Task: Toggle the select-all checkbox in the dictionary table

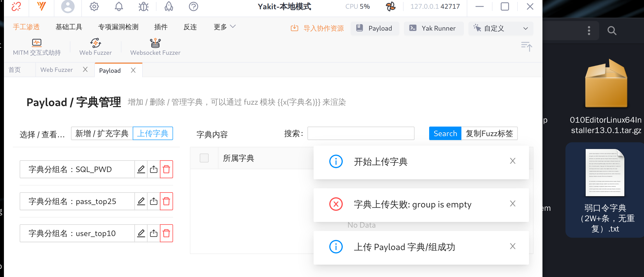Action: tap(204, 158)
